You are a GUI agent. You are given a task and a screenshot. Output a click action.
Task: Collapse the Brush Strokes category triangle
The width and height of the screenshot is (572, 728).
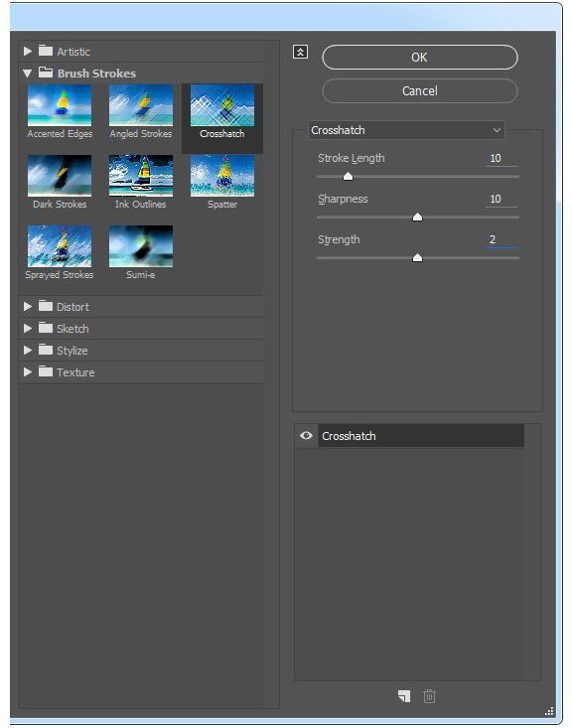(x=28, y=73)
